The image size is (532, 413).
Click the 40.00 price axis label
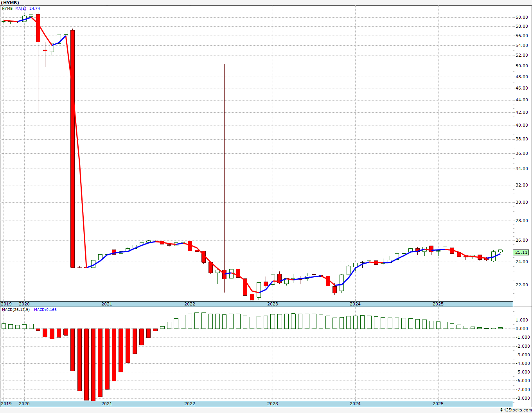click(522, 125)
